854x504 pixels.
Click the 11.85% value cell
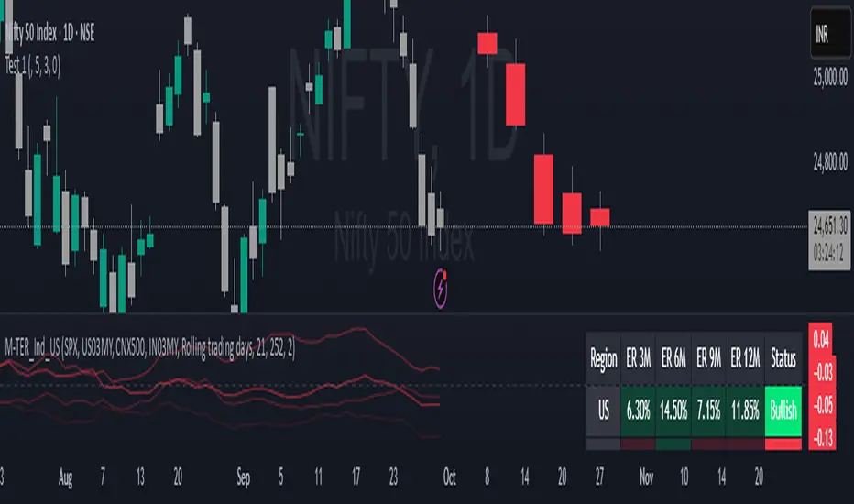click(745, 411)
